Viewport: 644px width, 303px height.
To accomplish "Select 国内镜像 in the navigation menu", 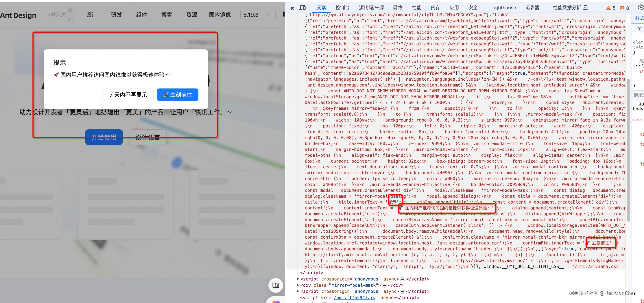I will (220, 15).
